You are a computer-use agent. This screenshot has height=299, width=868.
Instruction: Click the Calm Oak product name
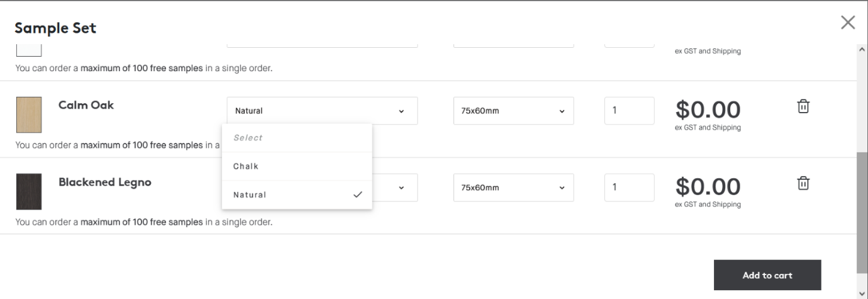coord(86,105)
